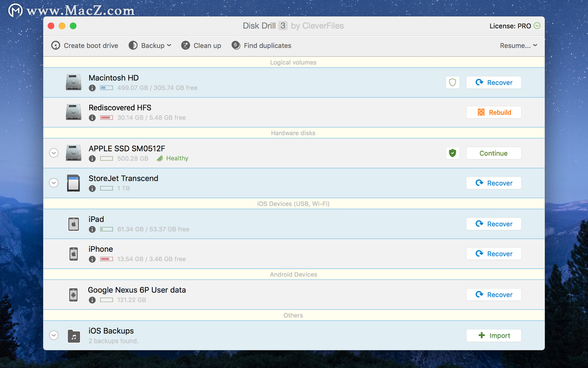Recover the StoreJet Transcend disk

click(x=494, y=183)
